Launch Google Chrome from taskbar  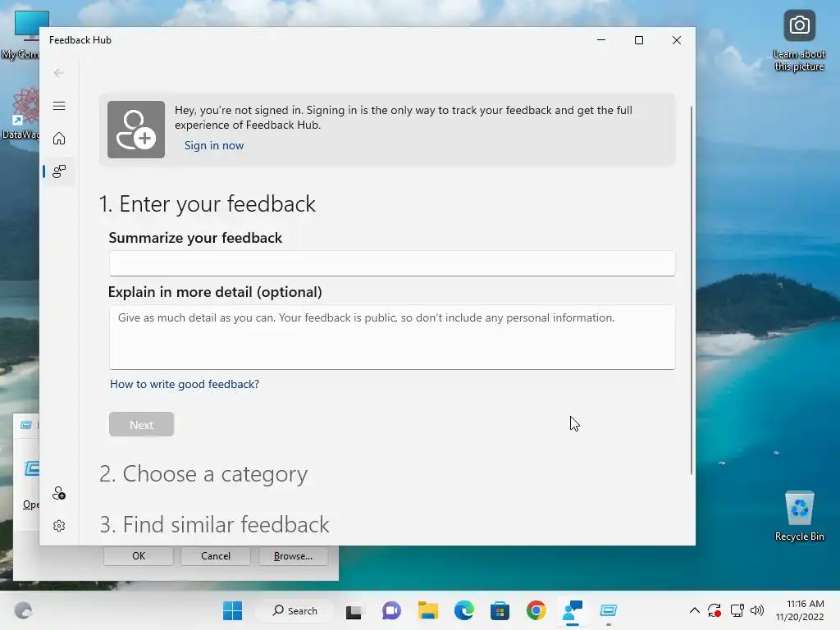[x=536, y=610]
